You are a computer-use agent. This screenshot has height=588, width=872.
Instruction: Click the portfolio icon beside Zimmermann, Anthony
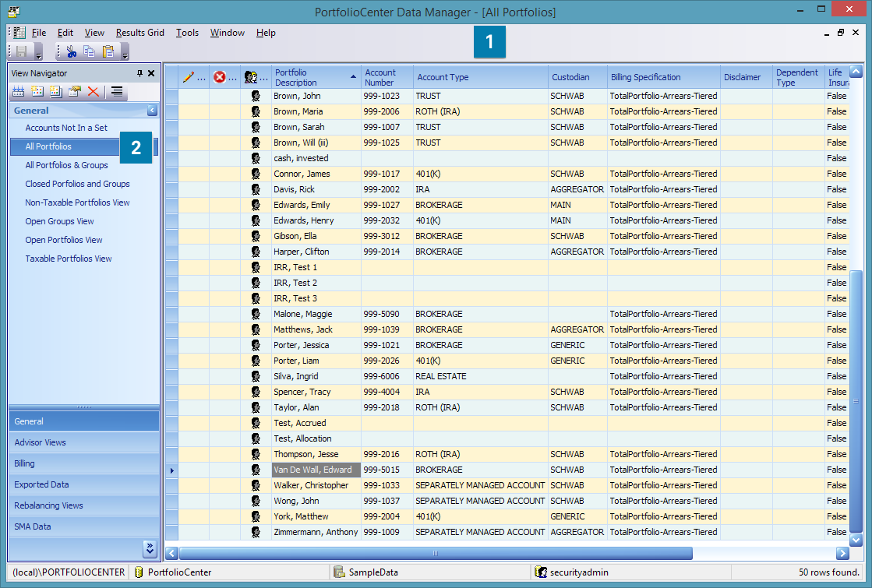click(256, 532)
